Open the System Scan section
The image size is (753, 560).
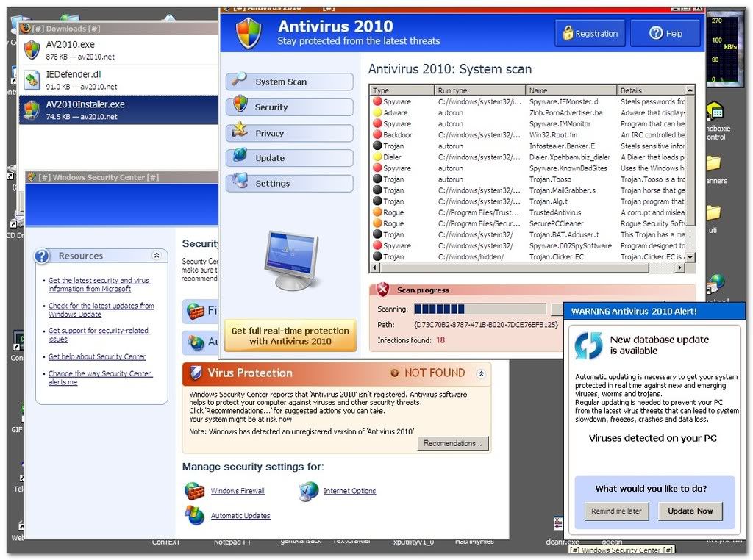pos(289,82)
